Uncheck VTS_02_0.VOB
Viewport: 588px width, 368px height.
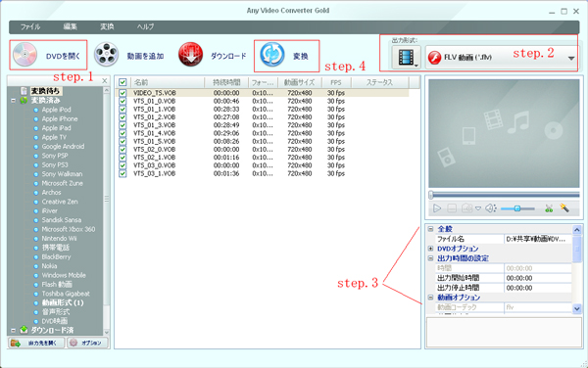tap(122, 150)
